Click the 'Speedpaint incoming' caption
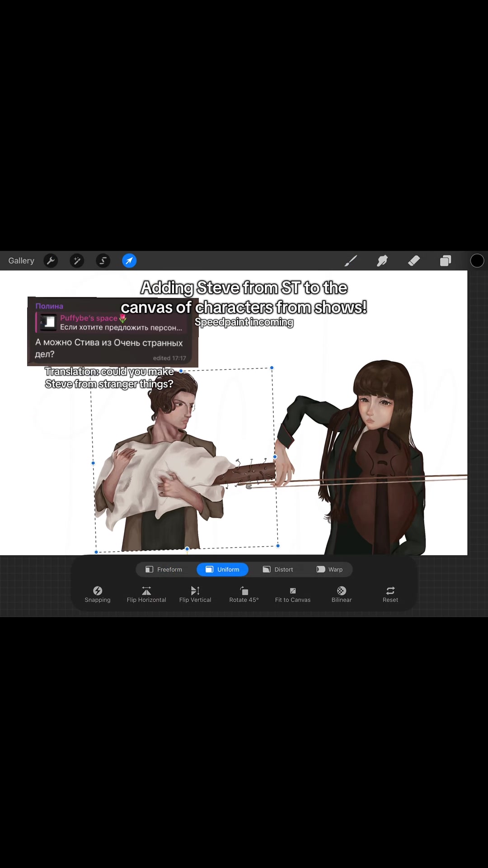This screenshot has height=868, width=488. coord(244,322)
